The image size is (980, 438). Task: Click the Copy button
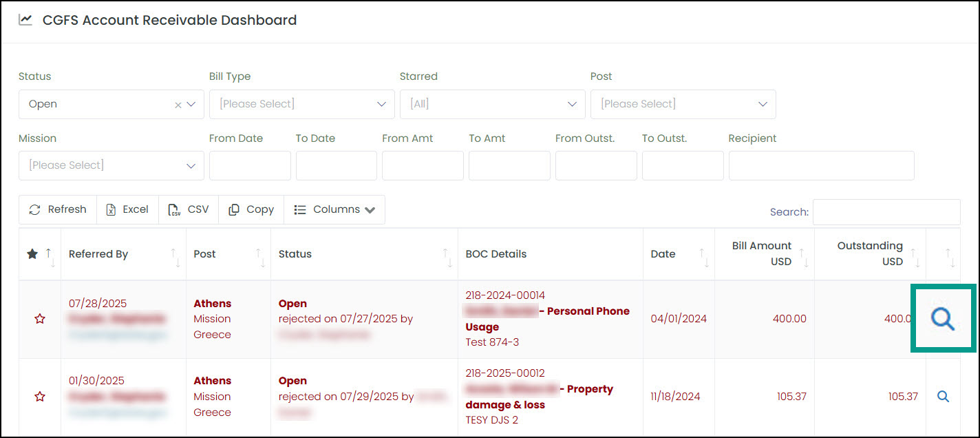[251, 209]
